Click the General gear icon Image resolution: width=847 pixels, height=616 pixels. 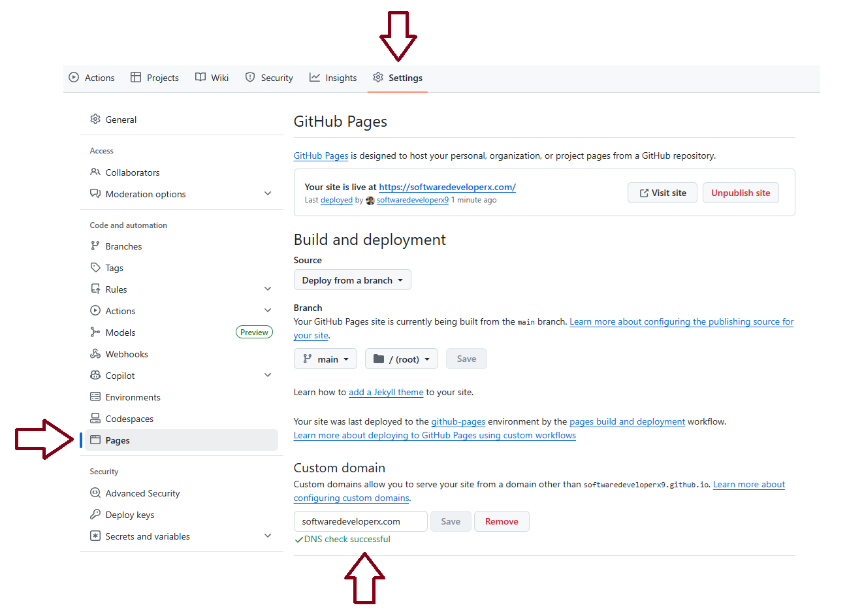95,120
